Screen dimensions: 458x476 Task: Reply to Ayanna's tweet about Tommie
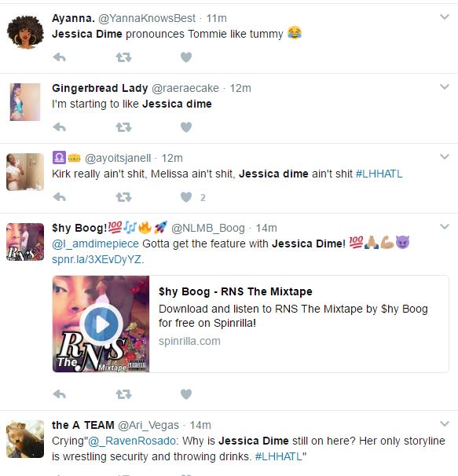point(59,57)
